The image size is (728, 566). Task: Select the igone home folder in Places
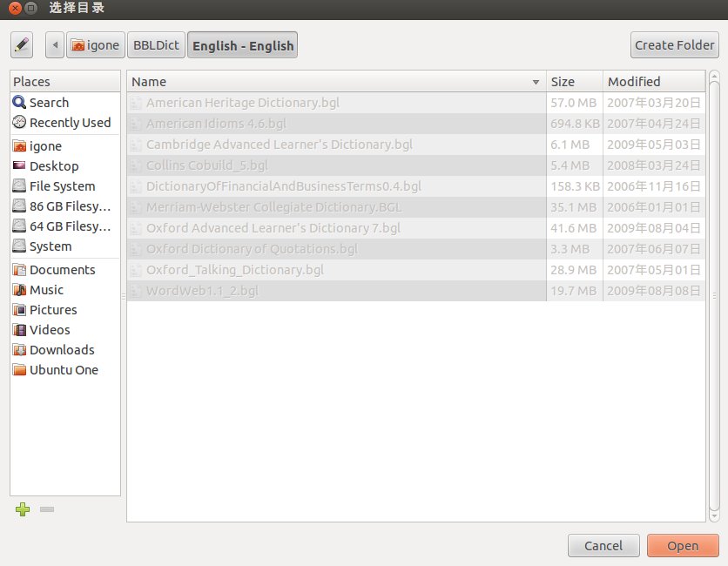click(x=65, y=146)
